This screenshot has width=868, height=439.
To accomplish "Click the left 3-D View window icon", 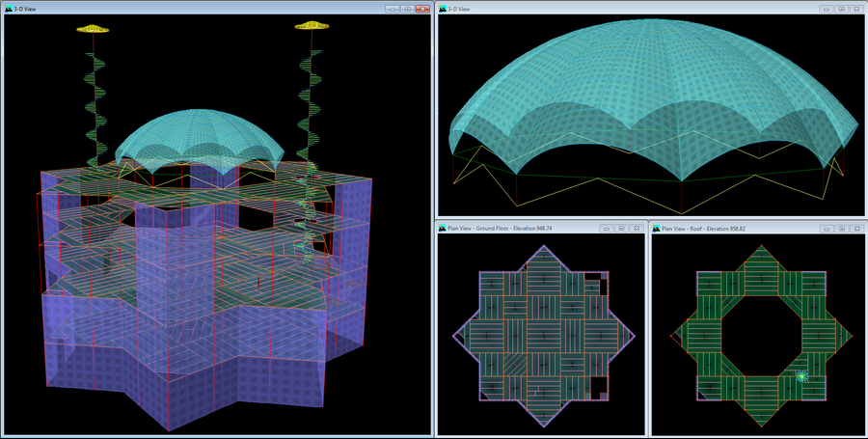I will (9, 9).
